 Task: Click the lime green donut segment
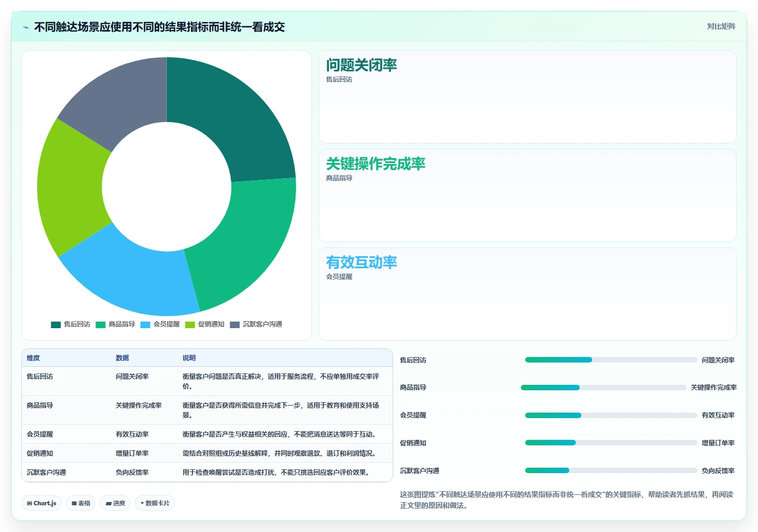point(71,188)
